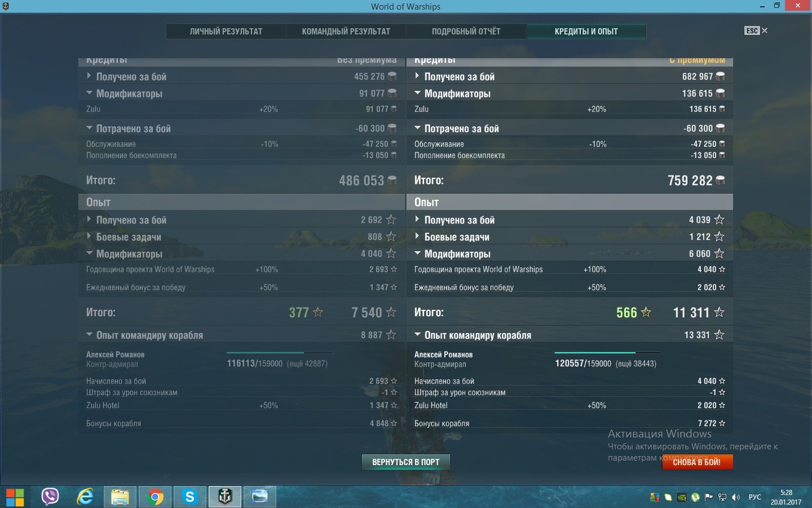The image size is (812, 508).
Task: Collapse Потрачено за бой in premium column
Action: 417,128
